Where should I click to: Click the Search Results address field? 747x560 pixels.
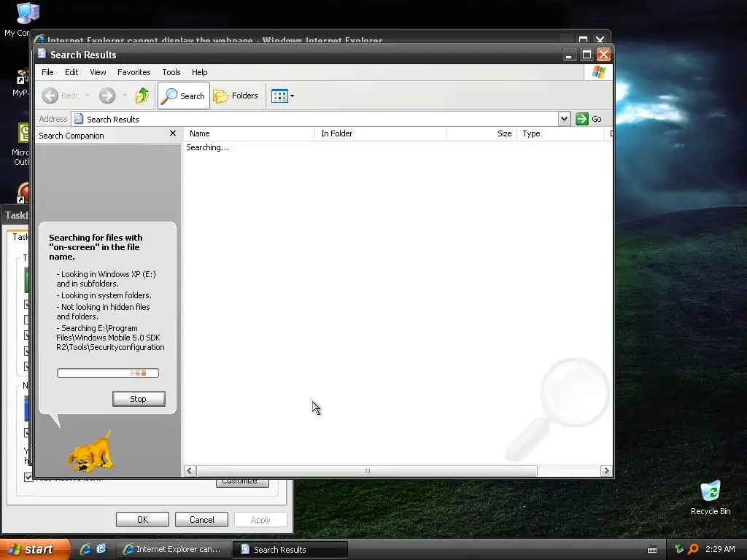pos(315,119)
